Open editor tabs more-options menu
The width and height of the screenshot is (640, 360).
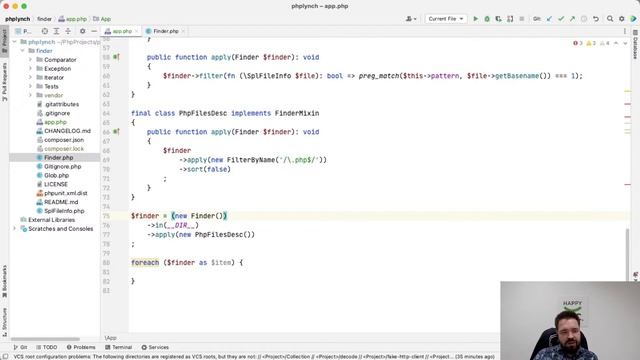[x=624, y=31]
